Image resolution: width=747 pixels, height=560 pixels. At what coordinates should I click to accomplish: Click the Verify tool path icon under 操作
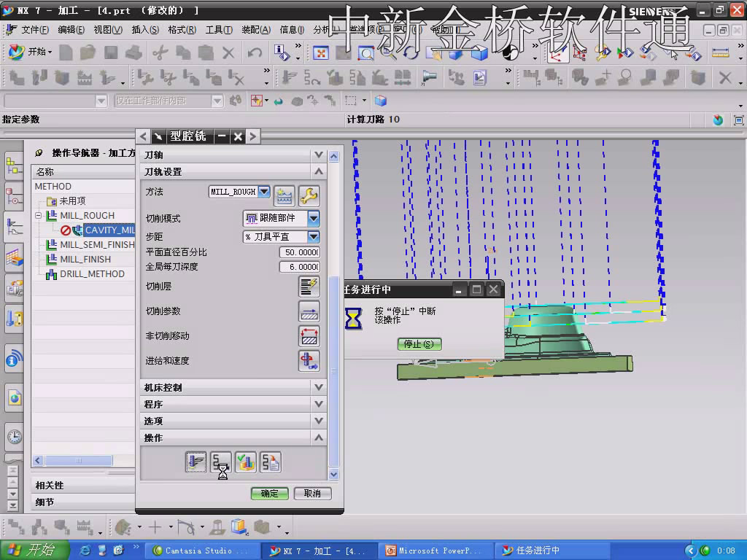click(x=245, y=462)
